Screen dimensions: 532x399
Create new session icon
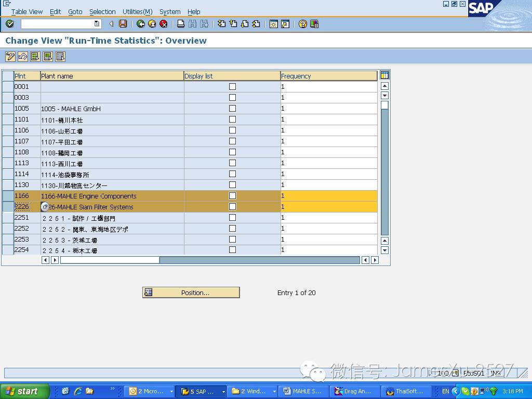pos(273,24)
